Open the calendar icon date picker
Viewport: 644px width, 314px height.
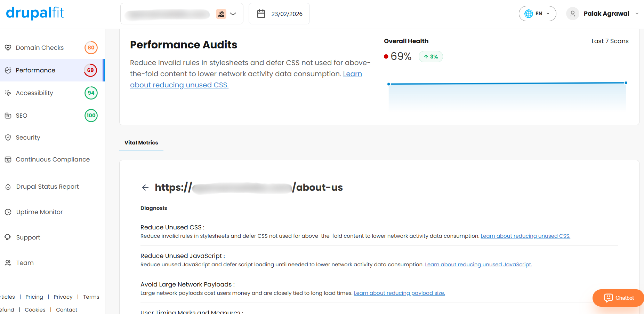(x=261, y=14)
